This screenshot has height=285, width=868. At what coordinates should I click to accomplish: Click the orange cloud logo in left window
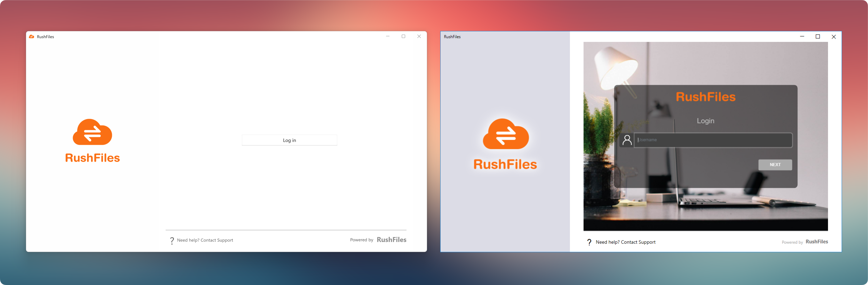point(92,132)
